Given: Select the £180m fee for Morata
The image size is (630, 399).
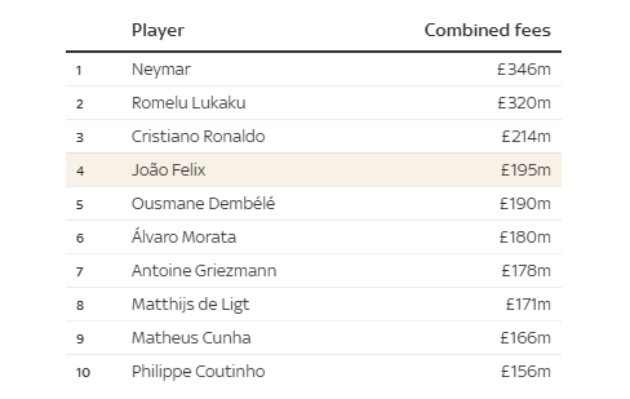Looking at the screenshot, I should click(525, 237).
